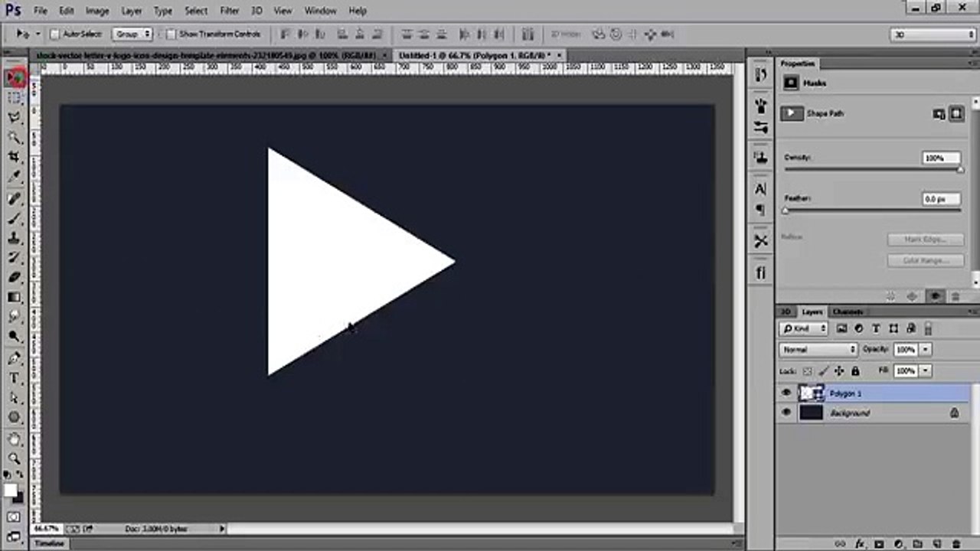This screenshot has height=551, width=980.
Task: Open the Normal blend mode dropdown
Action: 818,350
